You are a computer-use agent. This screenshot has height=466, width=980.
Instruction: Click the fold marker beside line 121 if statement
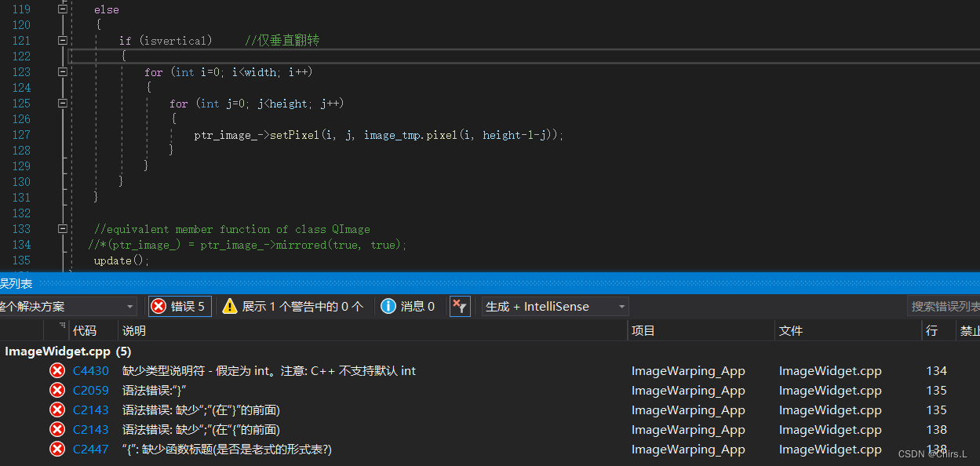[x=62, y=40]
